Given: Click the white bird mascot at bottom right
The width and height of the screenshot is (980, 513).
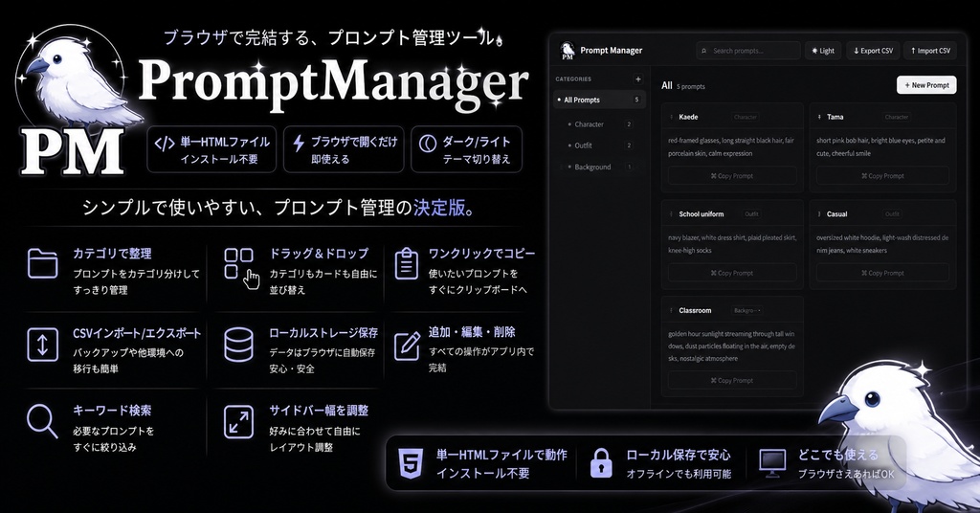Looking at the screenshot, I should (x=900, y=437).
